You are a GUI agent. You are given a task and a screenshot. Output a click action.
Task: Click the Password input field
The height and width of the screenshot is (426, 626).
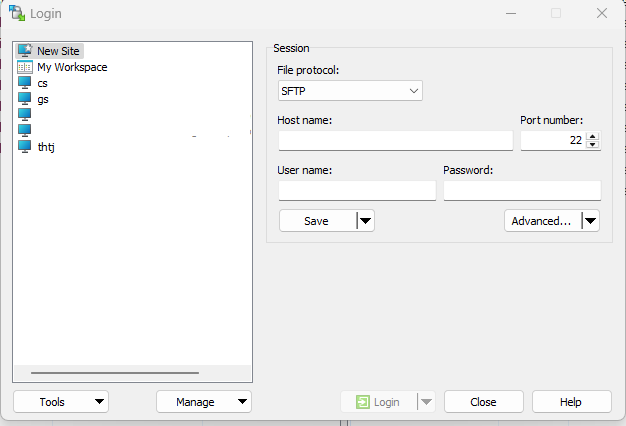pos(522,190)
